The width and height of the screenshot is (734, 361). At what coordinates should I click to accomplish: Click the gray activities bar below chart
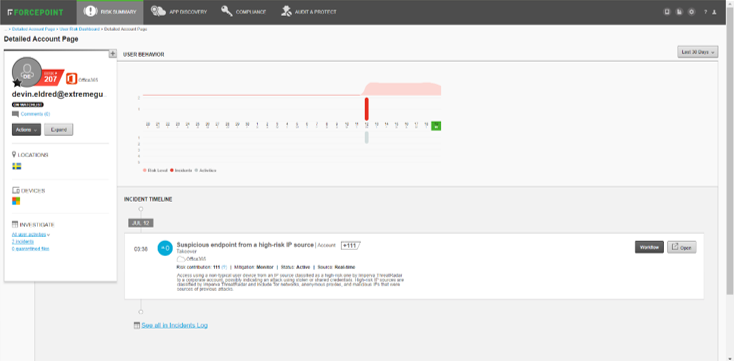coord(367,137)
